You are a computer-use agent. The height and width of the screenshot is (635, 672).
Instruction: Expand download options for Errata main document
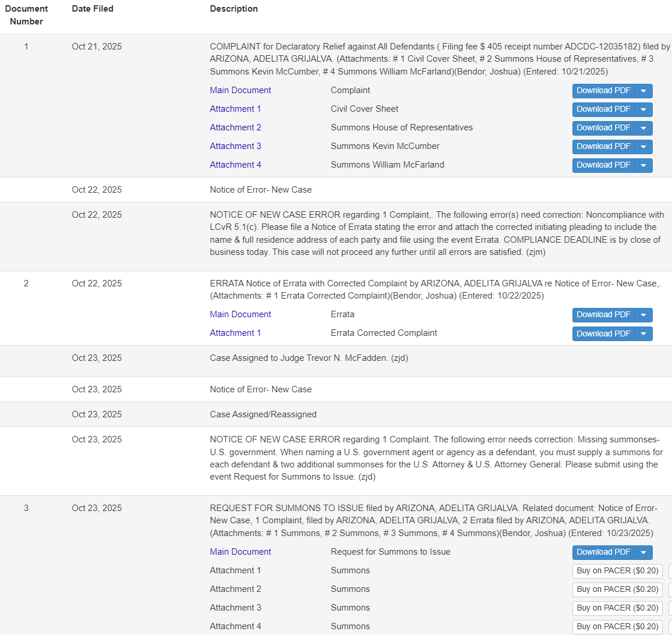[643, 315]
